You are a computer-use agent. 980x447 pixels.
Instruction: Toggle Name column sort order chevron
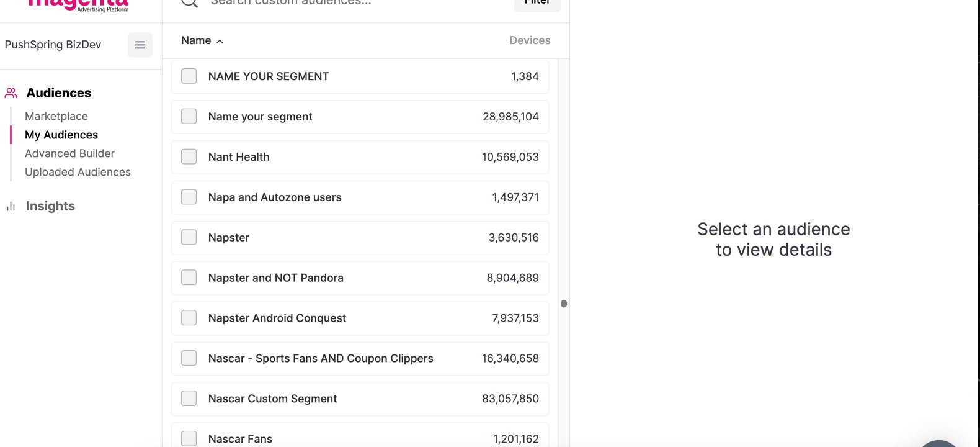[x=220, y=41]
